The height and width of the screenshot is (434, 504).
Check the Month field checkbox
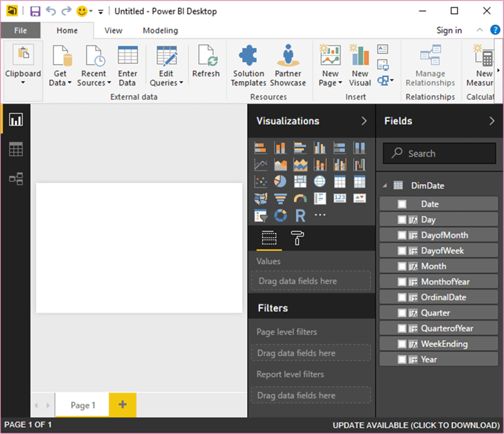[x=402, y=266]
